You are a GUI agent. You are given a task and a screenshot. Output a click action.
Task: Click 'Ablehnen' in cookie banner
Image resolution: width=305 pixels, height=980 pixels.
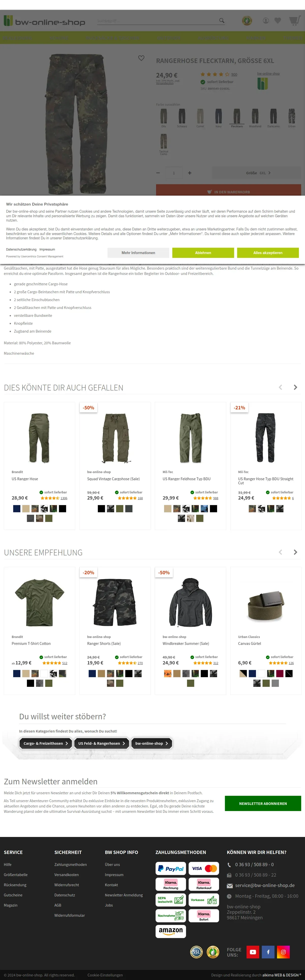pos(203,253)
